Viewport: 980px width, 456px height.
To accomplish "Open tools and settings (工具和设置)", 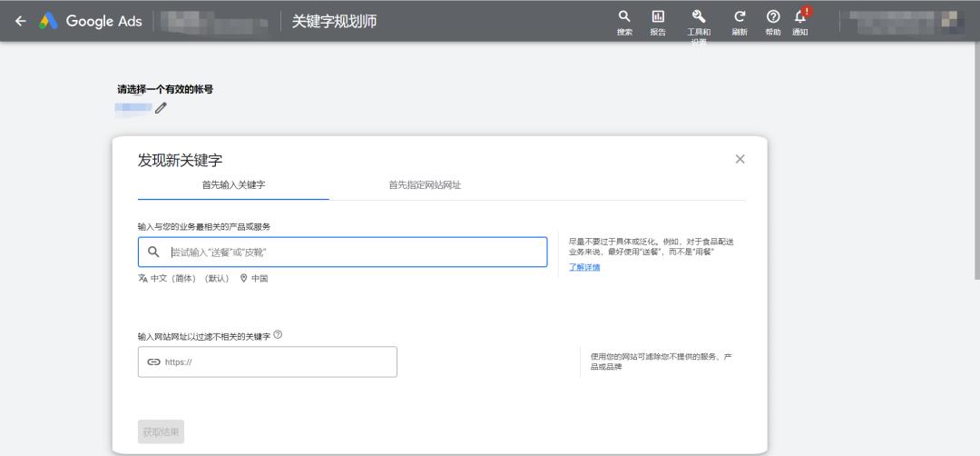I will [x=699, y=25].
